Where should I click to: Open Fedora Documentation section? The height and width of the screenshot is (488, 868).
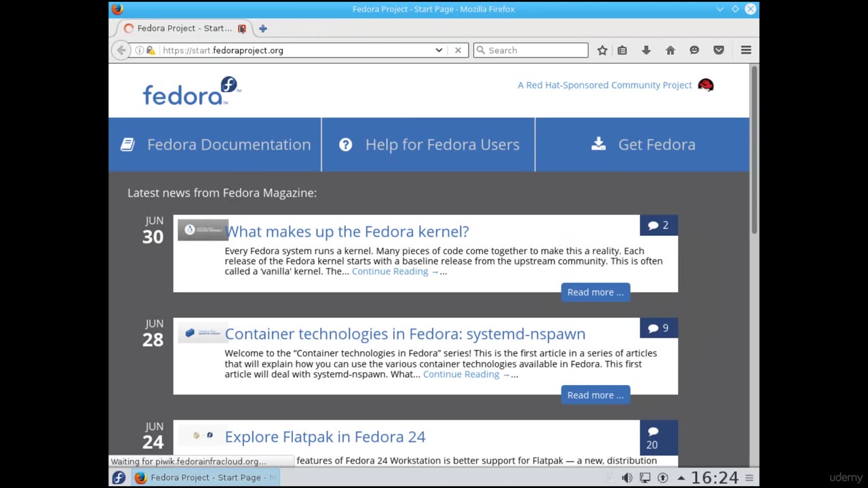point(215,144)
